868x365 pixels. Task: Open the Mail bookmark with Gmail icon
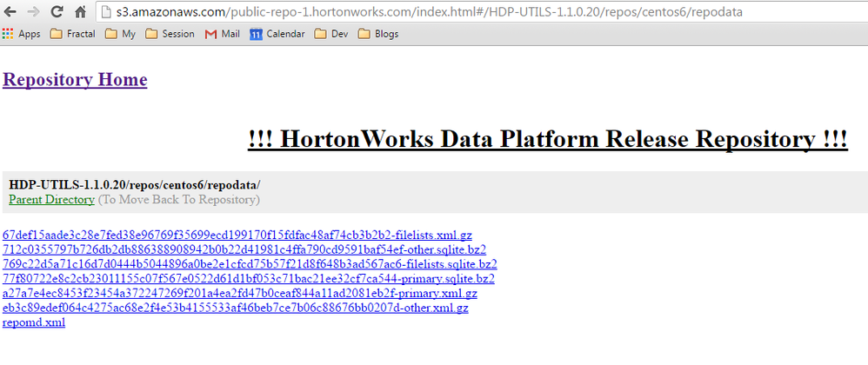[222, 34]
